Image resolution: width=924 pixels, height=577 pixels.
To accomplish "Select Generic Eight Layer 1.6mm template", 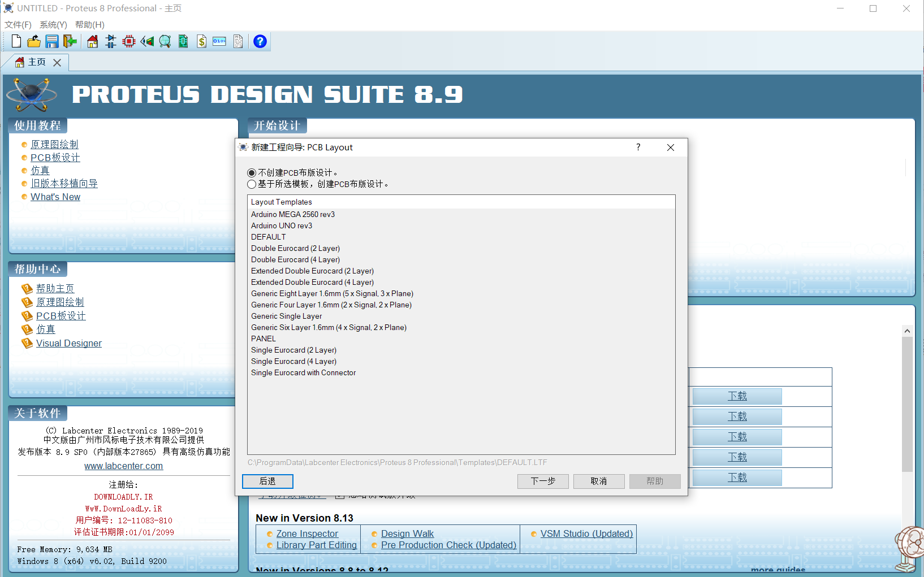I will point(461,293).
